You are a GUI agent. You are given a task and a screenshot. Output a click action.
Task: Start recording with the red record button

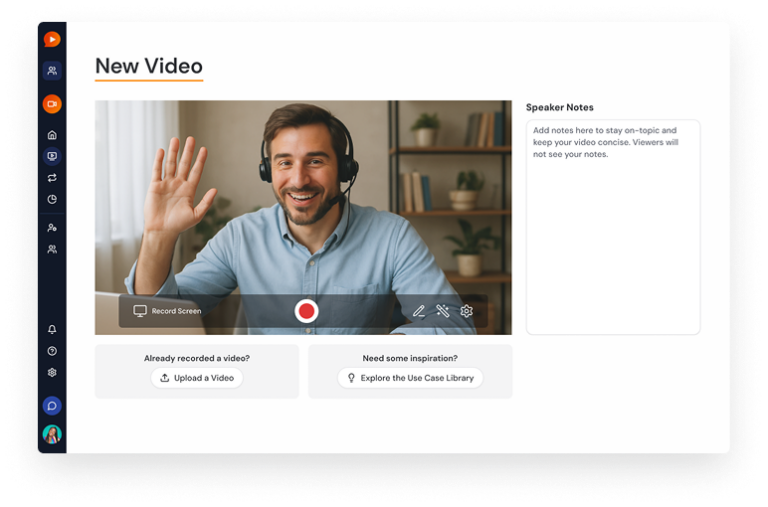(x=307, y=311)
